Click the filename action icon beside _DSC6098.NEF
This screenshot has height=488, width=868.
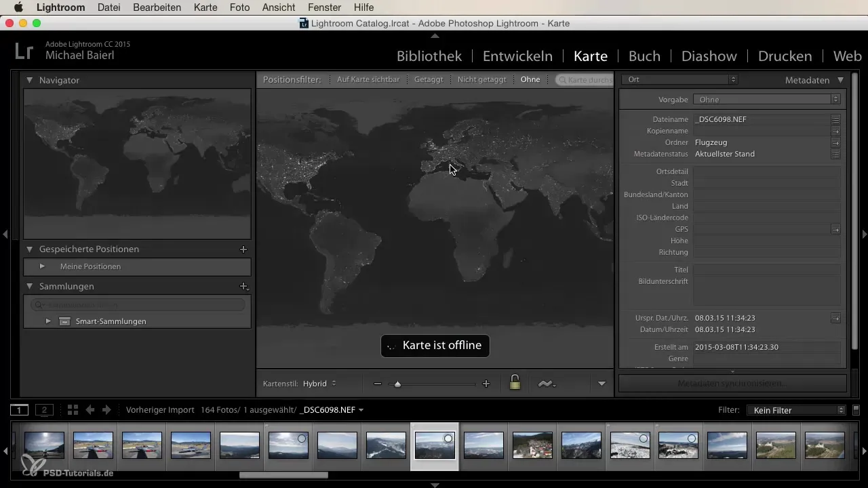(x=836, y=119)
